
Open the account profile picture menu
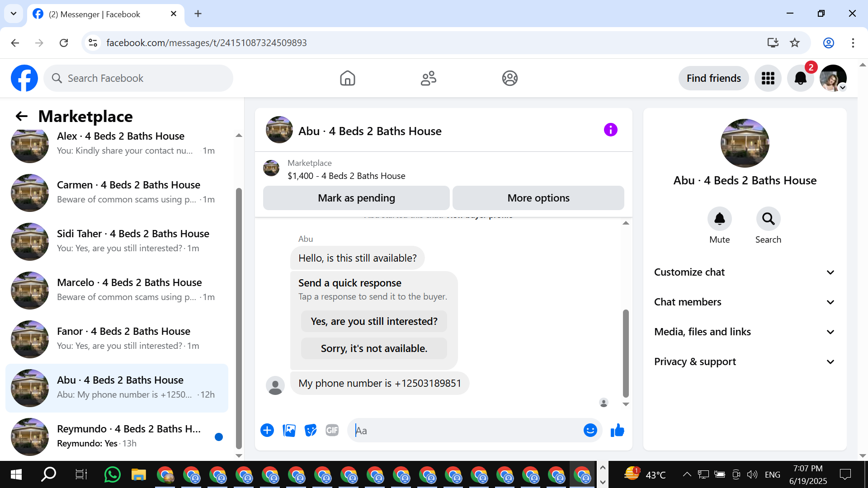(833, 78)
